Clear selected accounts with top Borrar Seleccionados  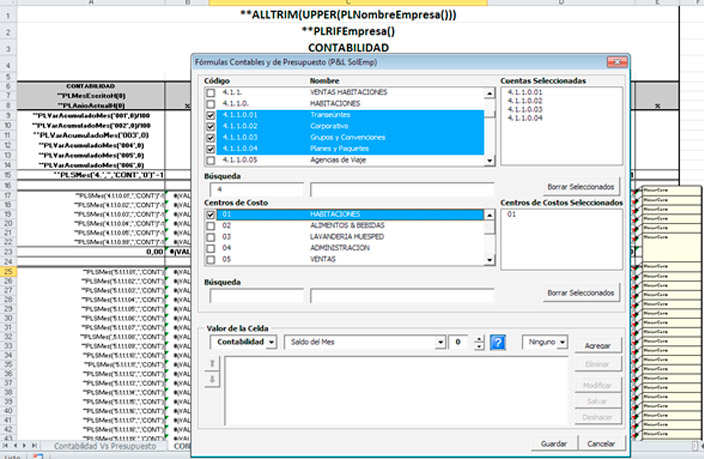click(581, 187)
